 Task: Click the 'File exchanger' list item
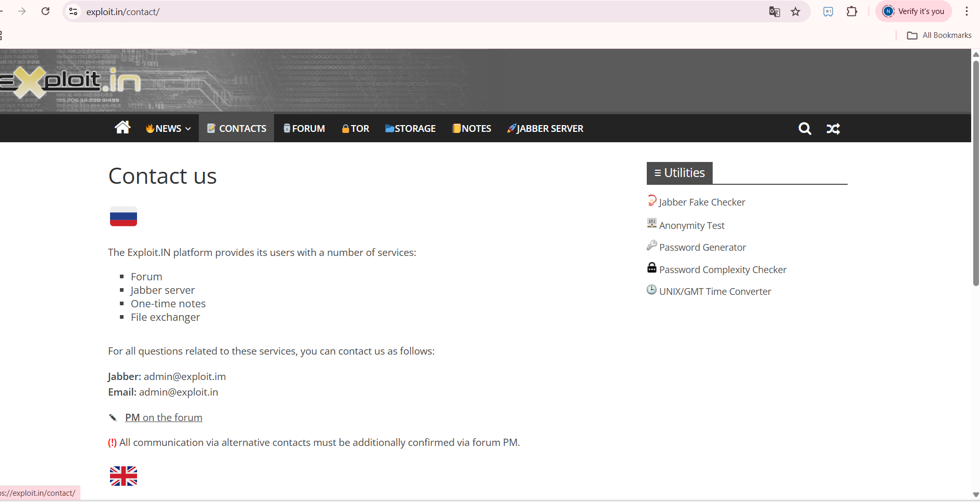(x=165, y=317)
